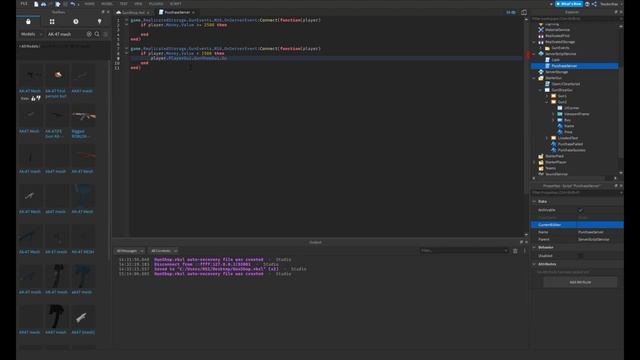Viewport: 640px width, 360px height.
Task: Click the PurchaseServer script icon in Explorer
Action: [x=547, y=66]
